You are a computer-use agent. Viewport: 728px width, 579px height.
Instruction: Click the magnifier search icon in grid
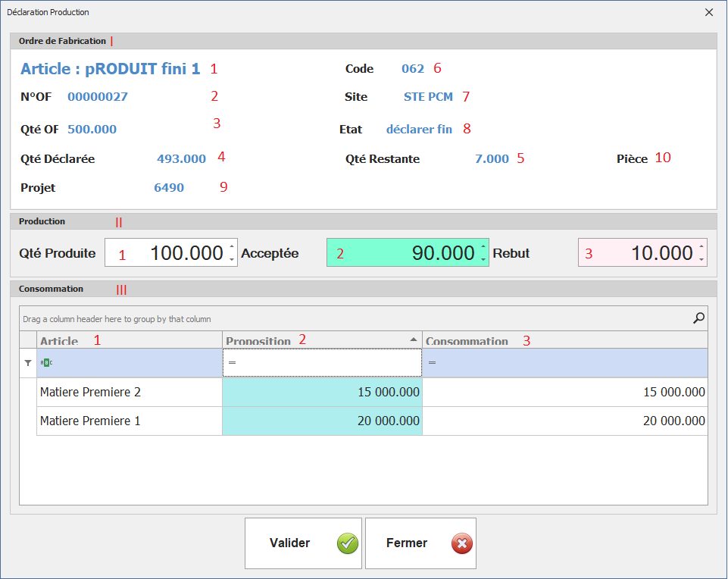[698, 318]
